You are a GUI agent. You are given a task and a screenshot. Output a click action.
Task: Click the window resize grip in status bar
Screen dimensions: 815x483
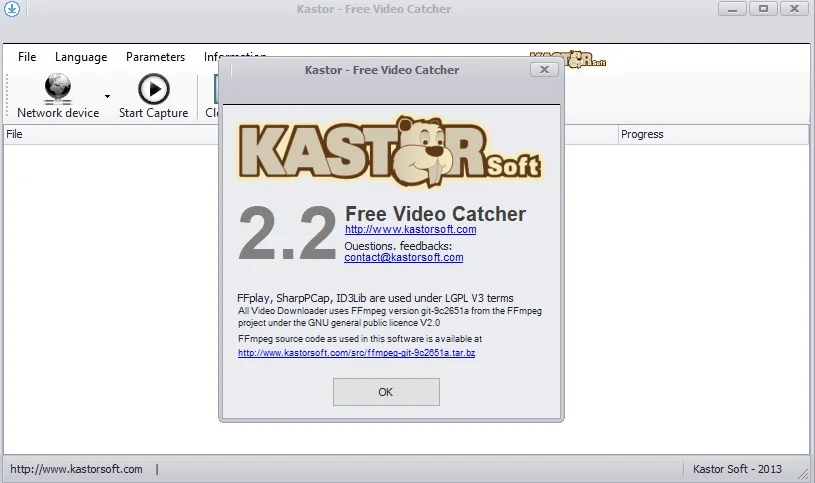coord(804,473)
